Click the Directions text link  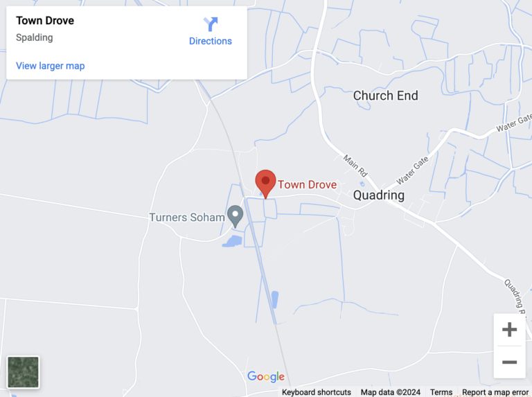tap(211, 41)
